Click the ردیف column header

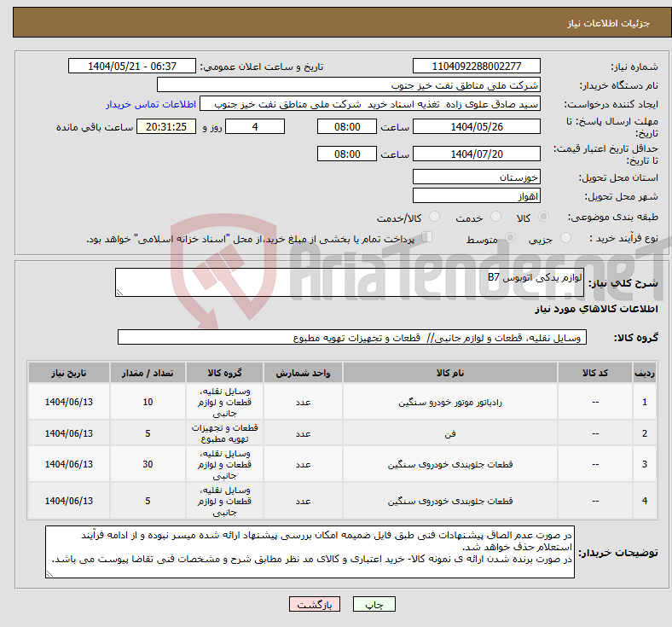pyautogui.click(x=645, y=373)
